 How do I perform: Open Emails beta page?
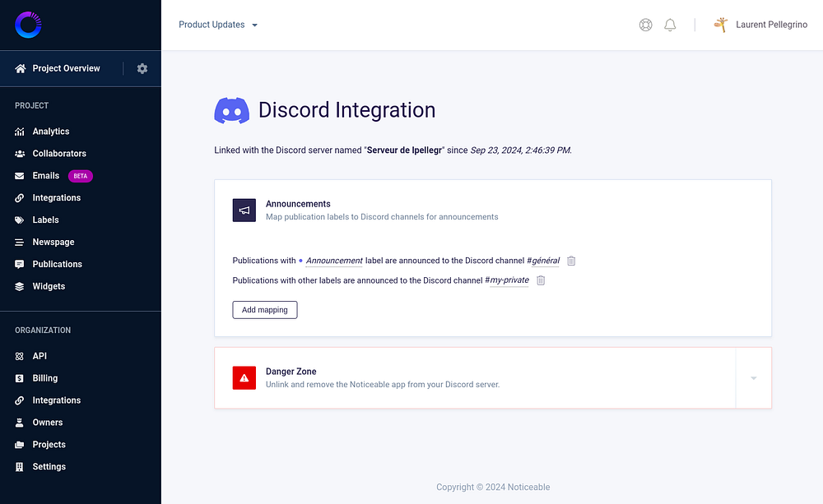coord(45,176)
